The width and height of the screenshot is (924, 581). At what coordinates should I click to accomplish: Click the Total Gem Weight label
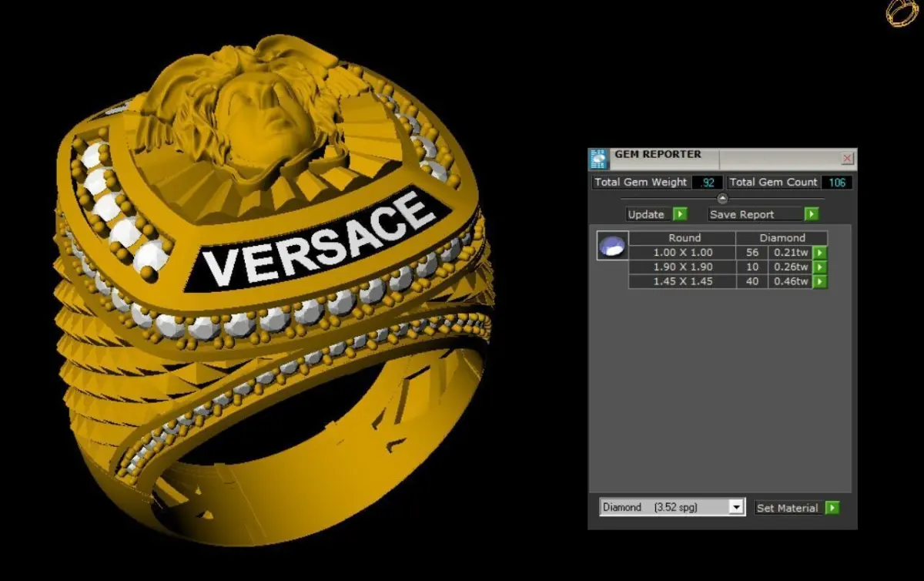tap(641, 183)
